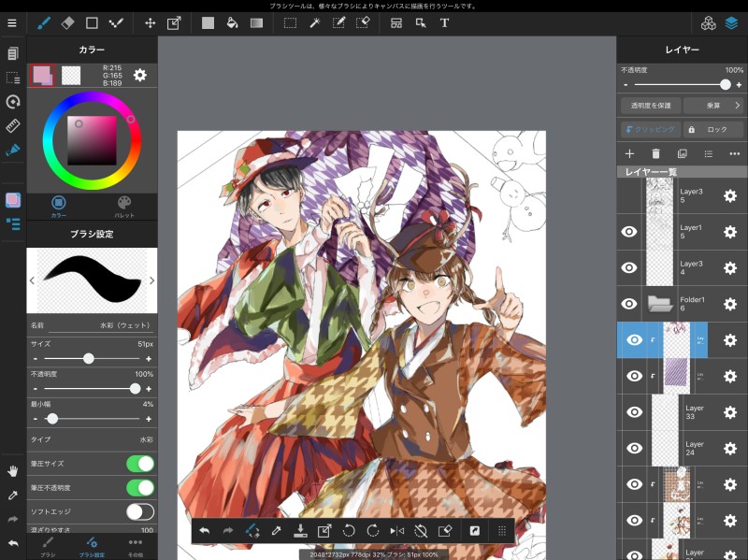Hide Layer 33 with eye icon

pyautogui.click(x=635, y=412)
